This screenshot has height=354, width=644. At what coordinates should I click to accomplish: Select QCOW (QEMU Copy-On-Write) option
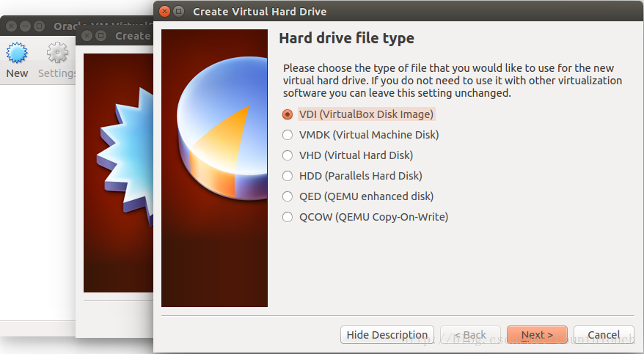pos(288,217)
